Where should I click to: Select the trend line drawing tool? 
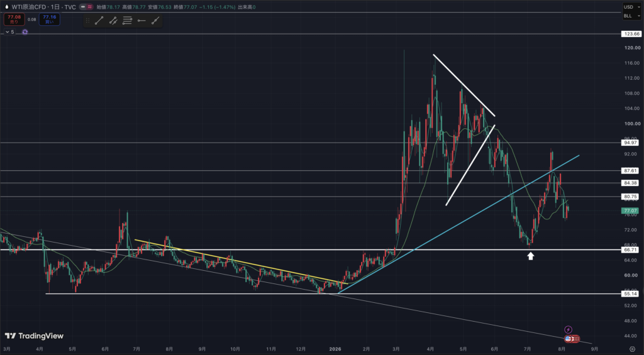click(99, 21)
